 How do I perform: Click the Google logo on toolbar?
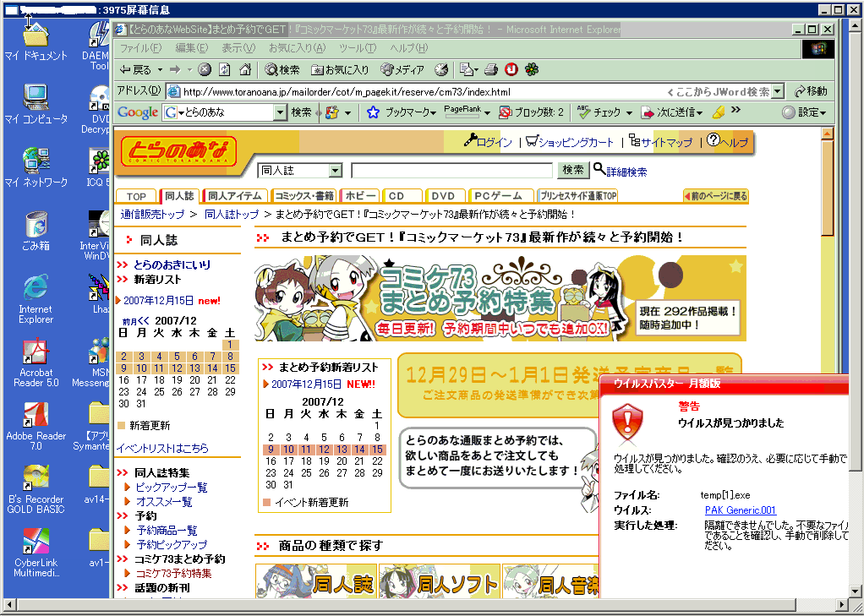click(138, 112)
